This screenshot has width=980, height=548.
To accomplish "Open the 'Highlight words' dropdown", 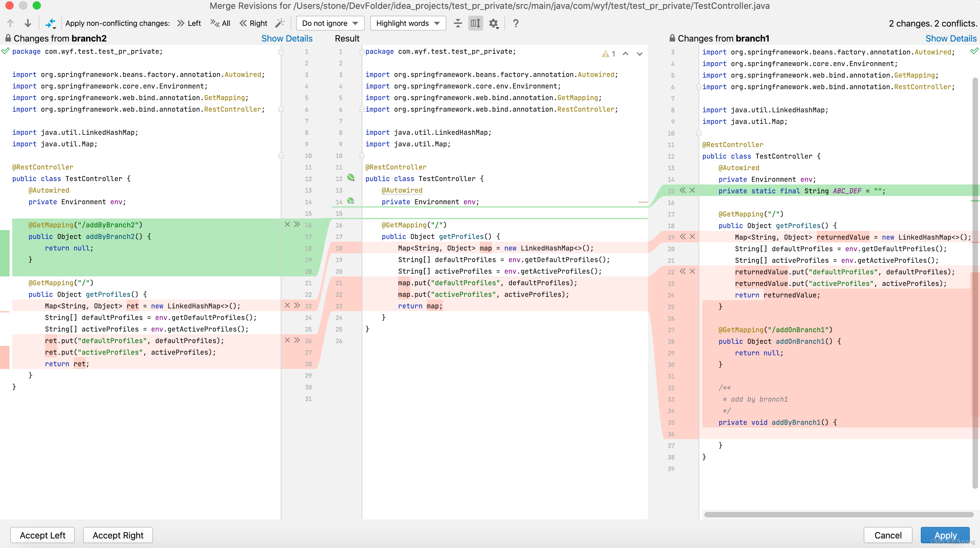I will pos(407,23).
